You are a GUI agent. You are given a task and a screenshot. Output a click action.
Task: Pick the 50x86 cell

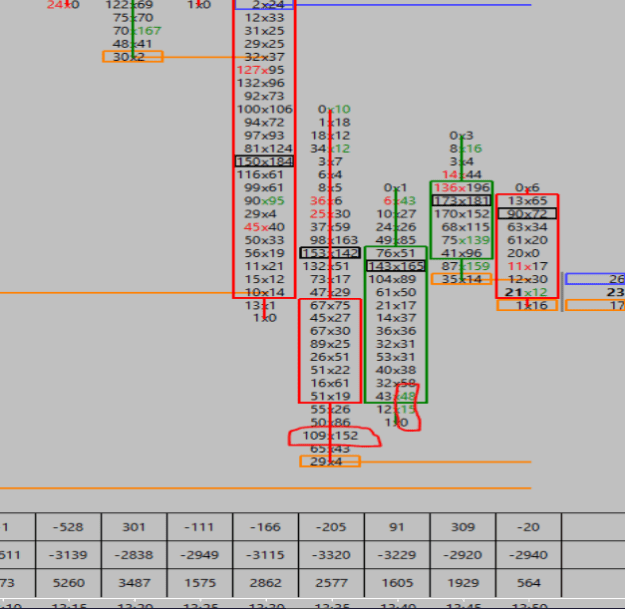(x=330, y=422)
